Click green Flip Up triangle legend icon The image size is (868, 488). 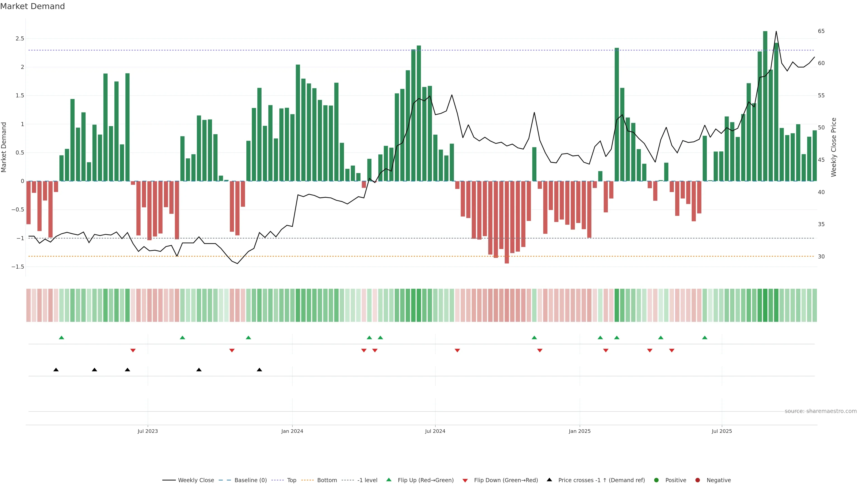click(389, 480)
